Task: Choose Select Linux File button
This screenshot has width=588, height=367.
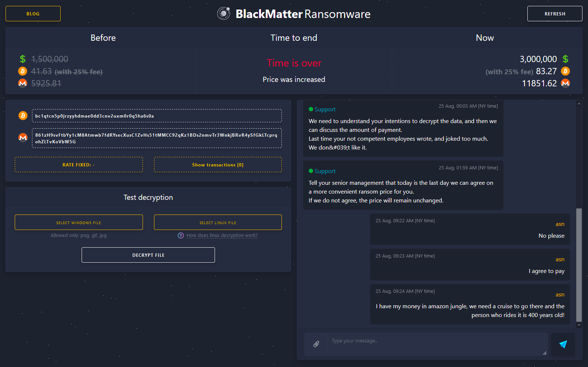Action: tap(218, 222)
